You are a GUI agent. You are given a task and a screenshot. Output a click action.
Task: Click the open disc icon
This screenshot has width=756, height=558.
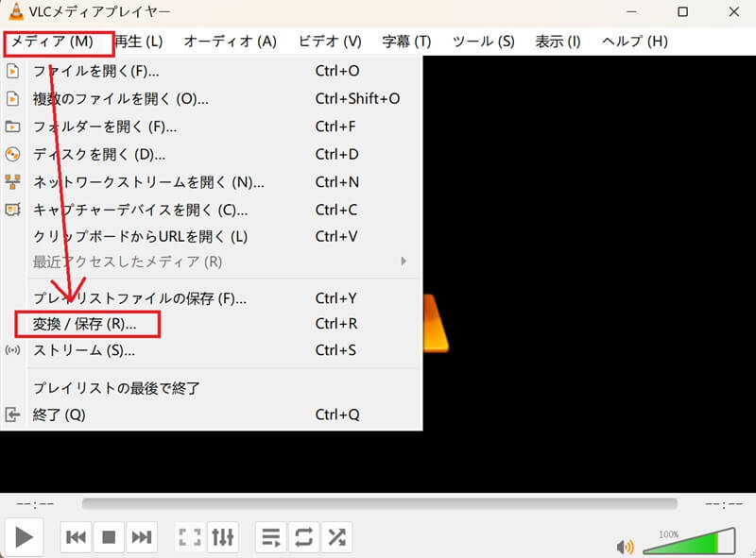pyautogui.click(x=12, y=155)
